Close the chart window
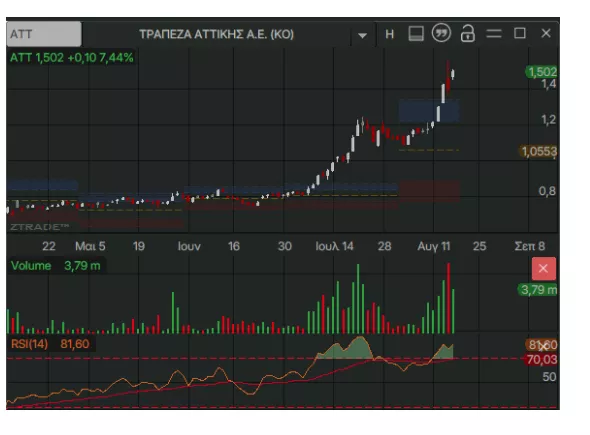Image resolution: width=590 pixels, height=435 pixels. tap(546, 33)
